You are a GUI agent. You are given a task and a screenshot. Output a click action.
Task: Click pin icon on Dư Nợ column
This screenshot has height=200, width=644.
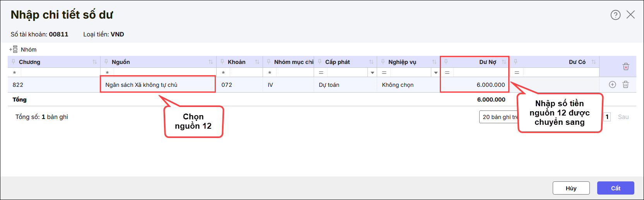tap(446, 62)
